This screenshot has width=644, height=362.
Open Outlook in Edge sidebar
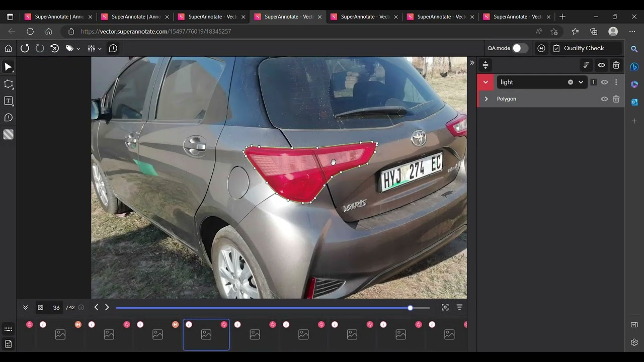[634, 102]
